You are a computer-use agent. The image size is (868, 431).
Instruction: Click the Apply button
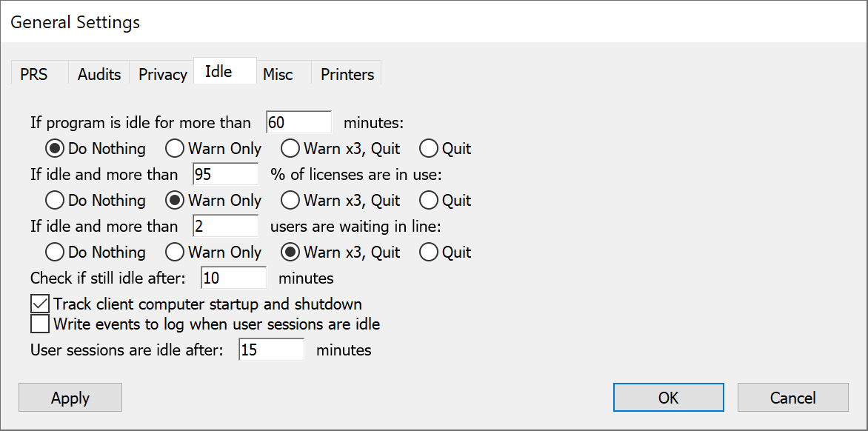70,398
